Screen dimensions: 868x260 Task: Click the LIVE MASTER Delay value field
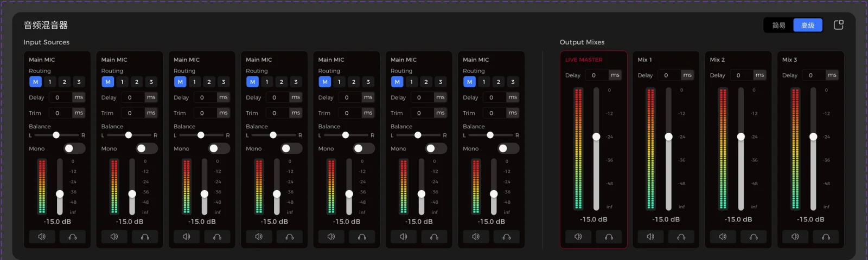[597, 75]
